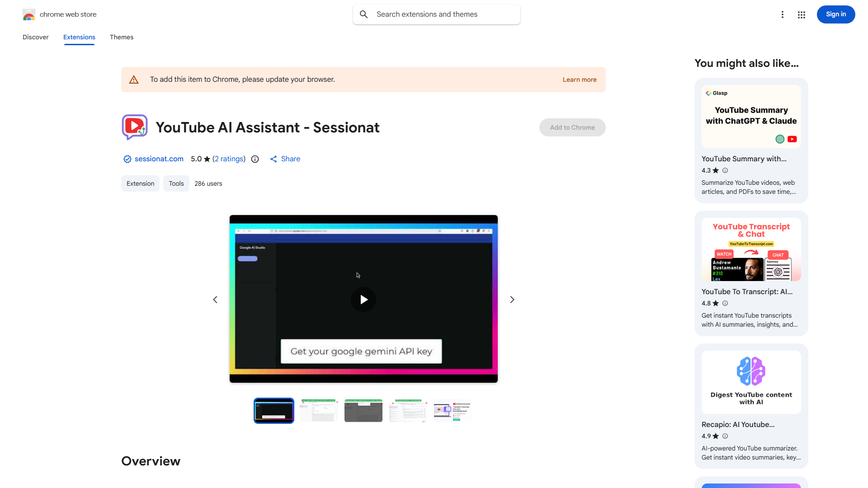The height and width of the screenshot is (488, 868).
Task: Switch to the Themes tab
Action: coord(122,37)
